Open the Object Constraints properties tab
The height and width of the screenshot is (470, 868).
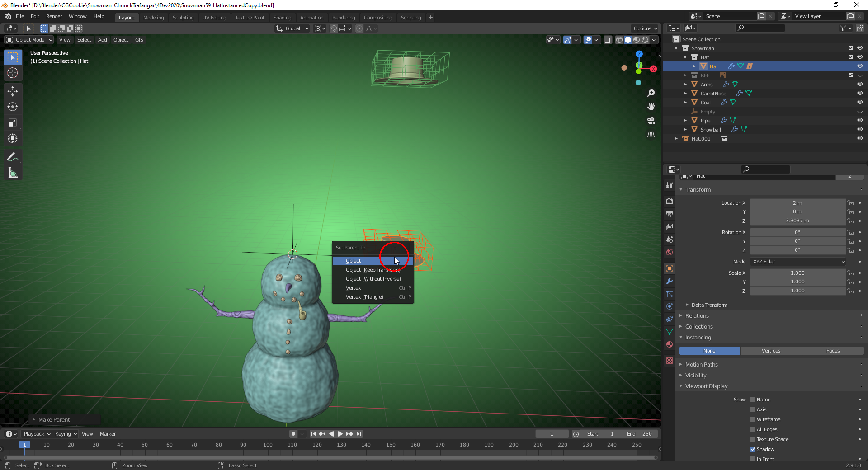click(x=670, y=319)
